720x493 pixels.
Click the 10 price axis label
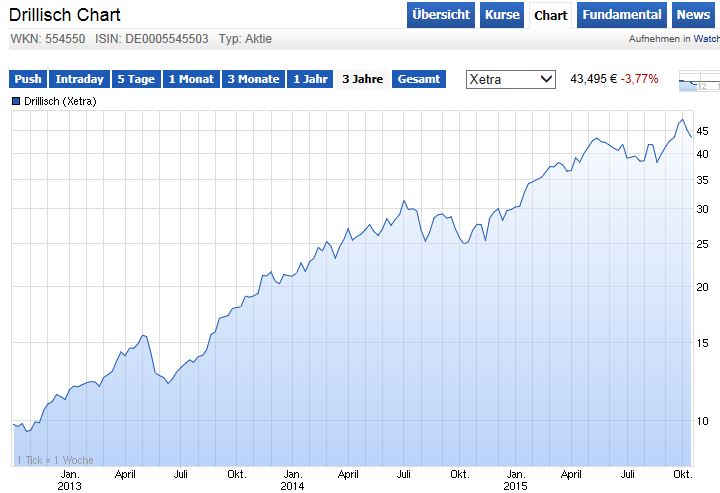click(x=702, y=421)
